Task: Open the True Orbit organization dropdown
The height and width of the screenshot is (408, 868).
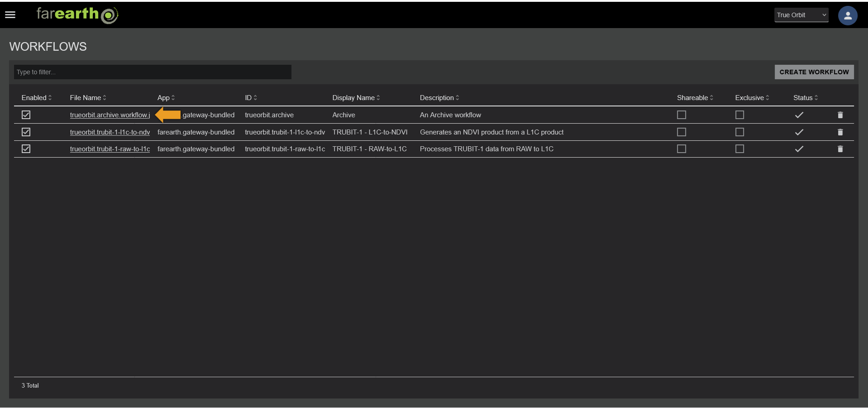Action: tap(801, 15)
